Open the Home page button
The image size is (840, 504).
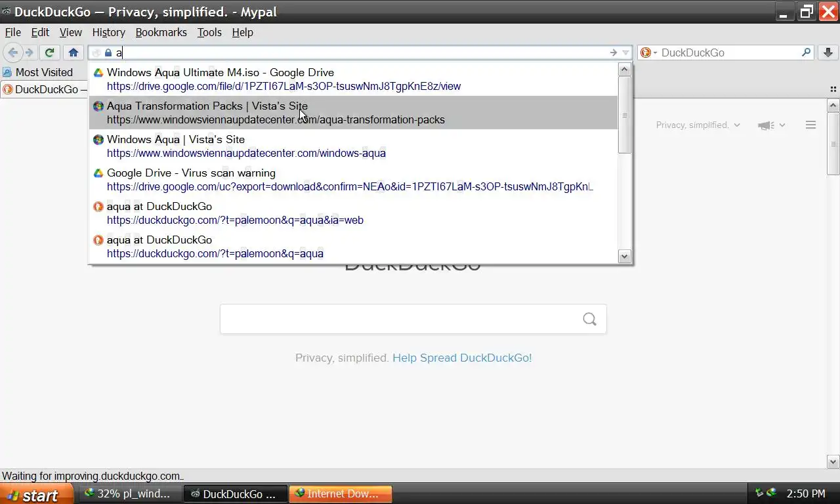[x=73, y=52]
